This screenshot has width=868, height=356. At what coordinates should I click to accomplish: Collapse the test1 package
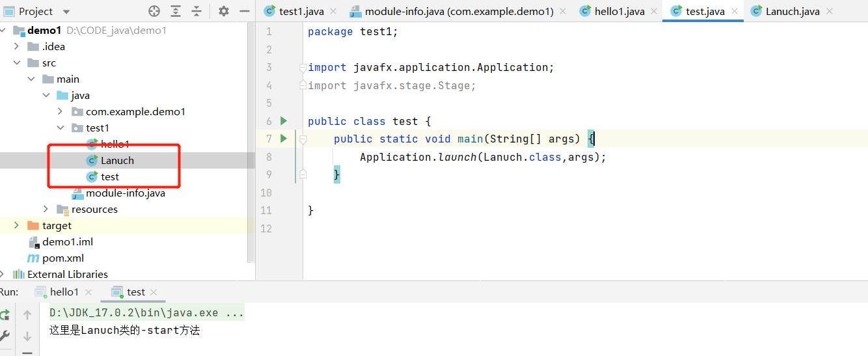60,128
